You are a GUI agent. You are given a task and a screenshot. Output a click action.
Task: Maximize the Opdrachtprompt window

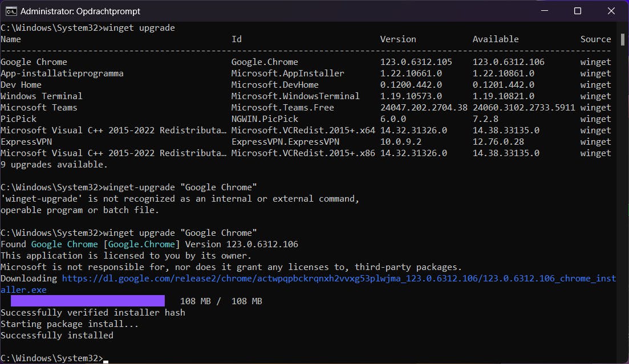pos(577,11)
